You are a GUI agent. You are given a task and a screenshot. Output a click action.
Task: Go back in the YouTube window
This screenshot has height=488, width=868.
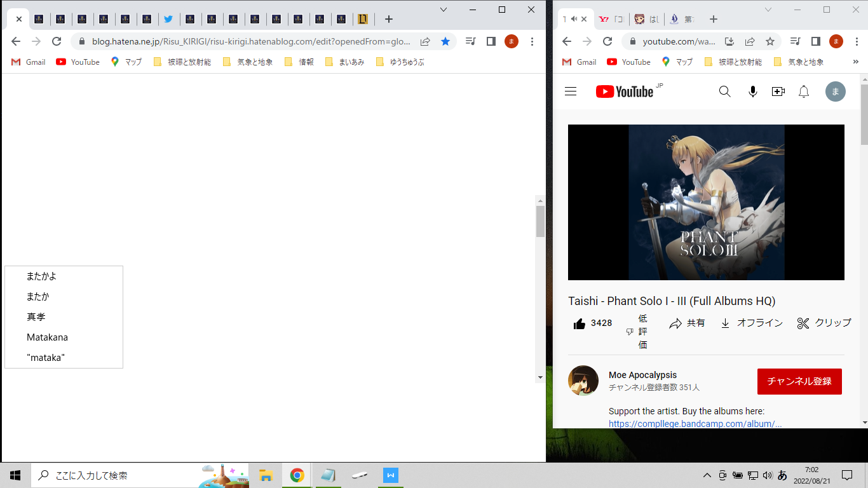(567, 41)
